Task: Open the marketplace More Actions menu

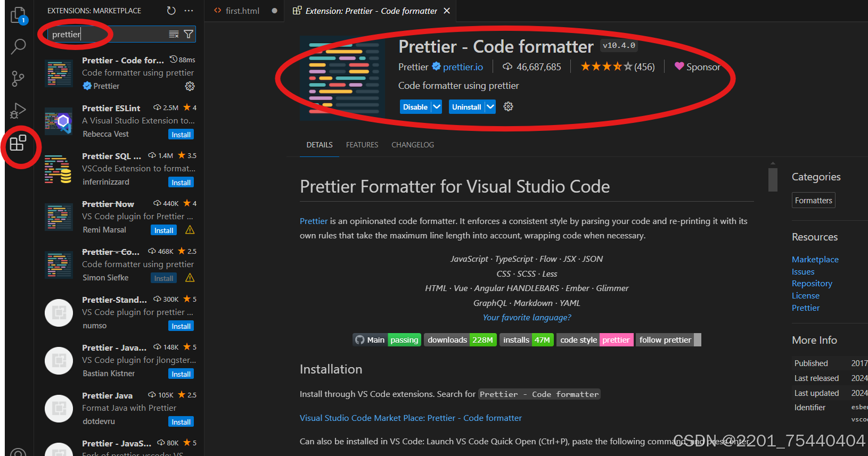Action: pyautogui.click(x=189, y=11)
